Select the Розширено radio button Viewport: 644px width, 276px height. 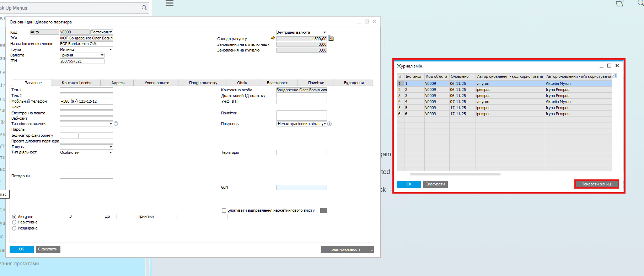(14, 228)
